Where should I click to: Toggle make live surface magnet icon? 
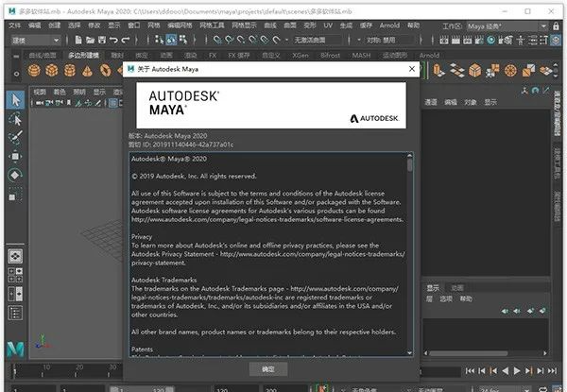point(277,40)
